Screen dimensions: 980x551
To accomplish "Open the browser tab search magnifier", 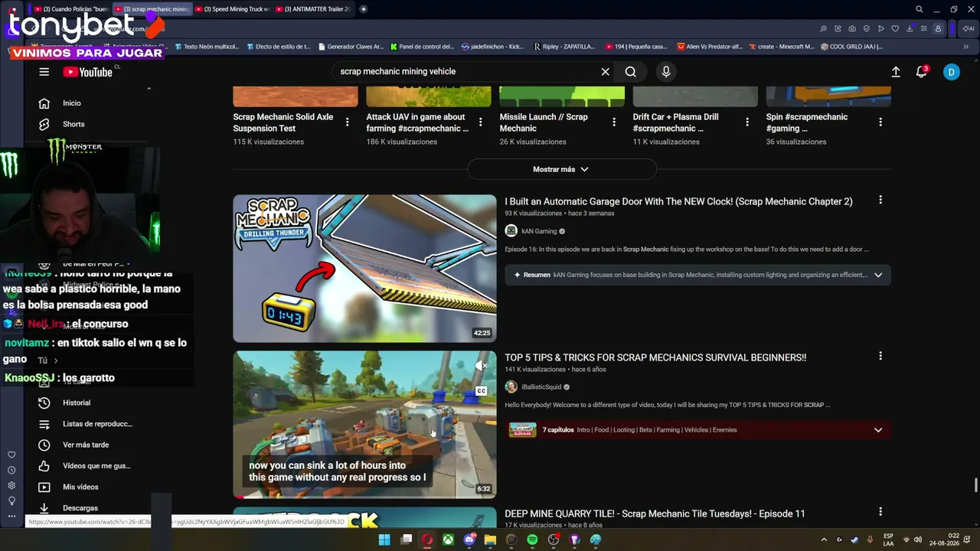I will coord(919,9).
